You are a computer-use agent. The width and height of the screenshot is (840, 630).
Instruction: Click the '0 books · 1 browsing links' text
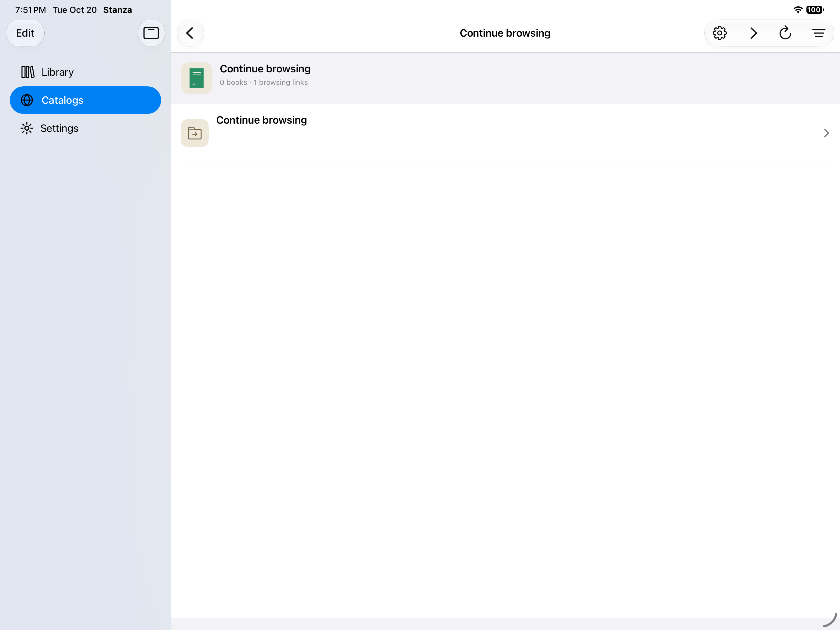(x=263, y=82)
